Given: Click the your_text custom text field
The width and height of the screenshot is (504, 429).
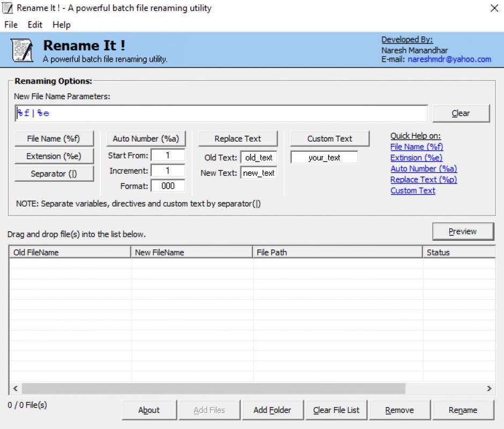Looking at the screenshot, I should click(324, 158).
